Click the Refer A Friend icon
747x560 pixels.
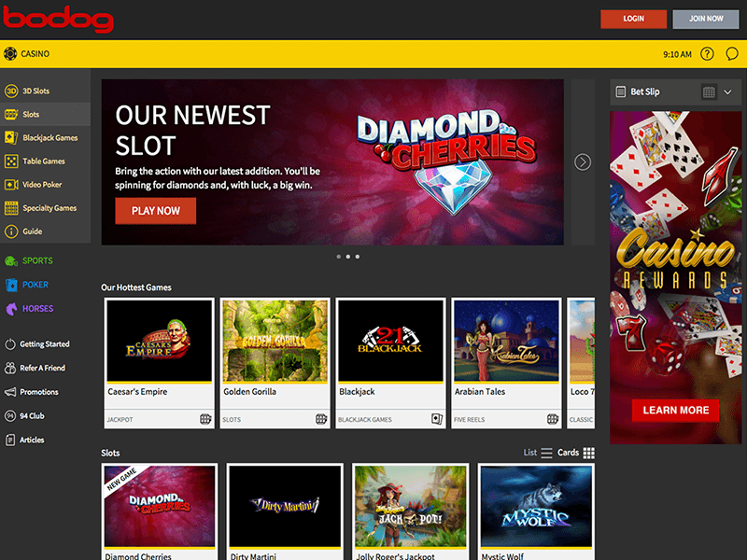coord(10,368)
